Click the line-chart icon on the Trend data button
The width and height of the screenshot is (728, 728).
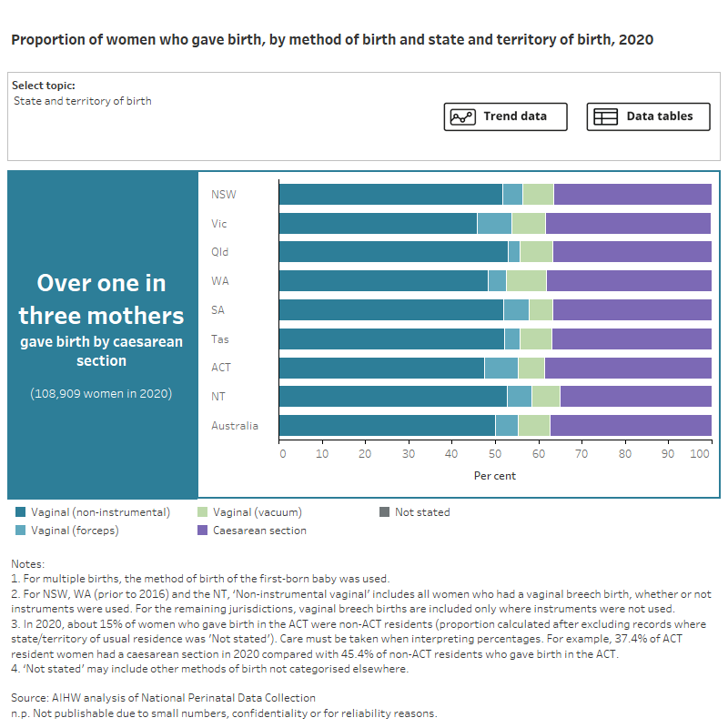461,116
